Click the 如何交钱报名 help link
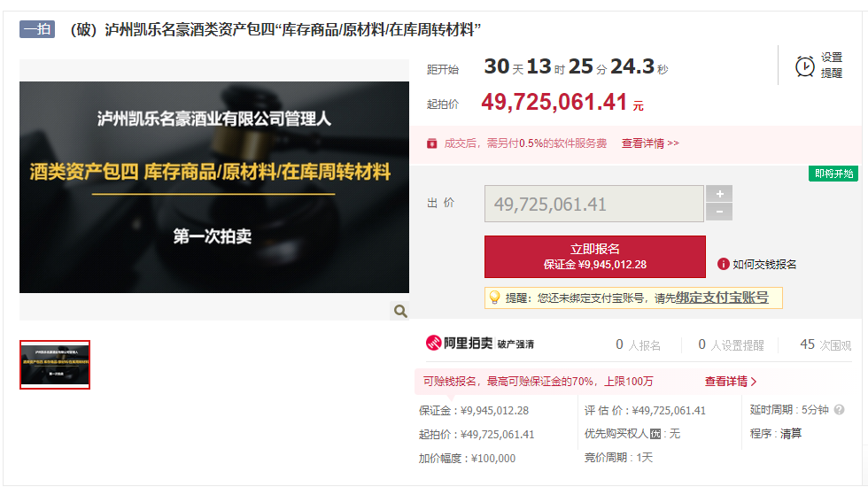Image resolution: width=868 pixels, height=487 pixels. click(764, 264)
